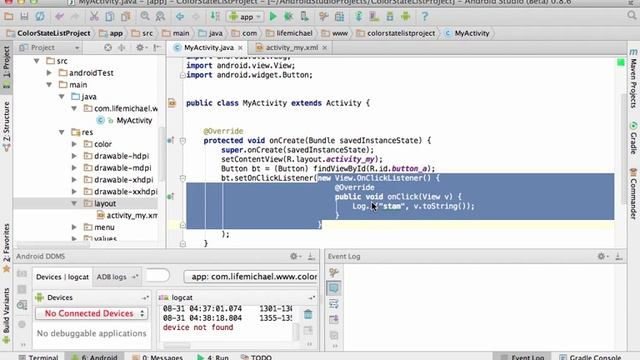
Task: Click the Help question mark icon
Action: click(425, 17)
